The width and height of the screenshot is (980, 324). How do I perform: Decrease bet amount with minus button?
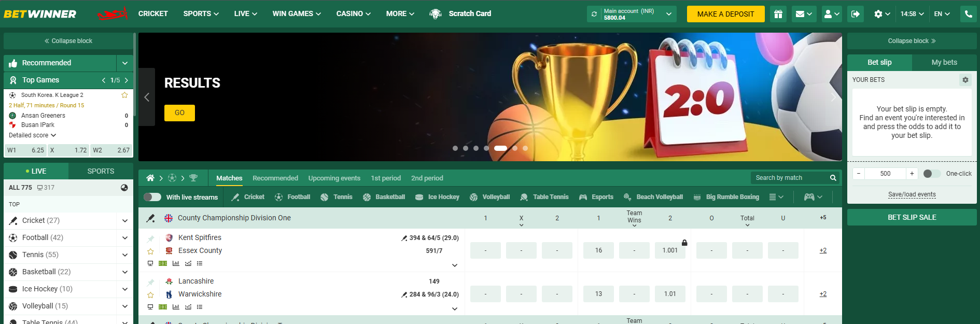[x=859, y=174]
